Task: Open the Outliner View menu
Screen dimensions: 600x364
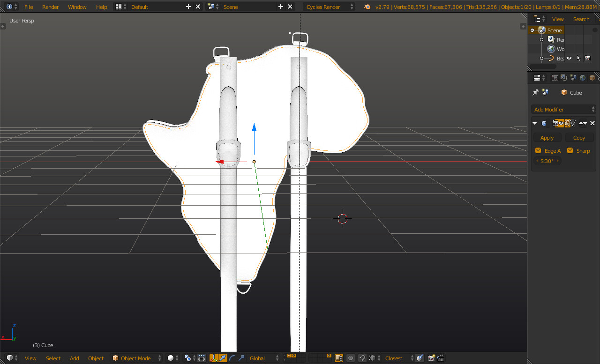Action: (x=558, y=19)
